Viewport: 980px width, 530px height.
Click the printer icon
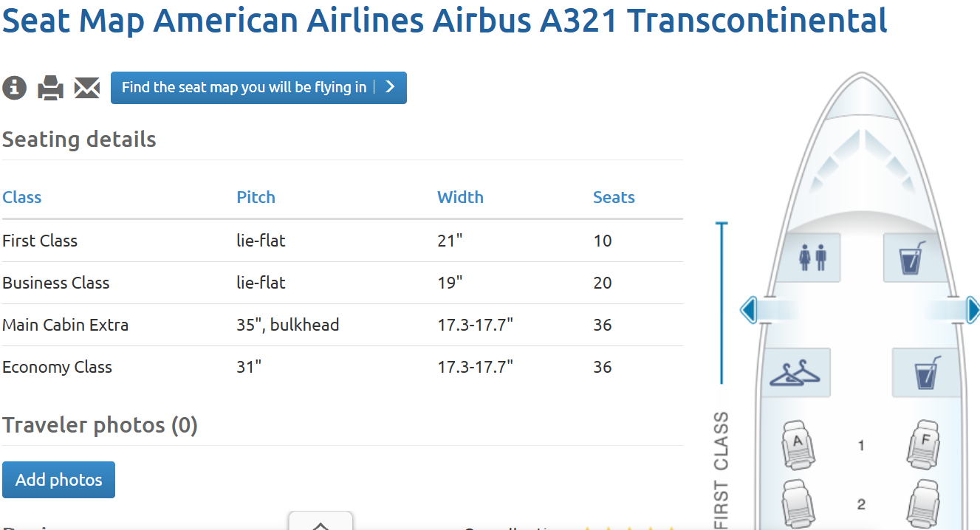click(x=51, y=87)
